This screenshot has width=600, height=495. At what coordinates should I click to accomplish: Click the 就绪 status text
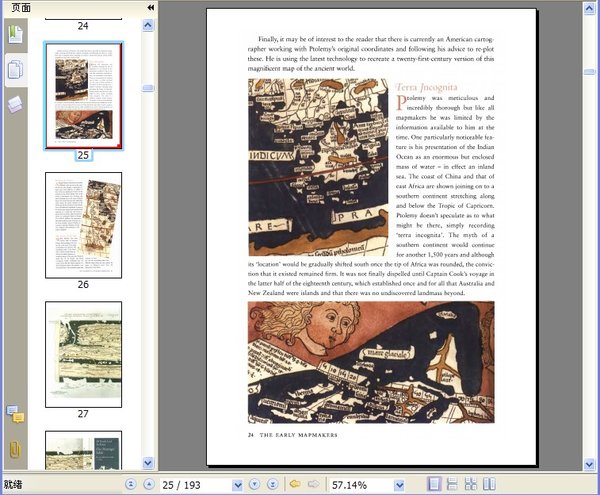13,485
